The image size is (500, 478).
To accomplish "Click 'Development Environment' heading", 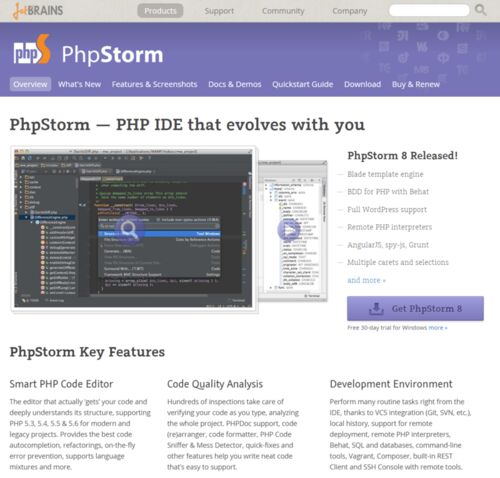I will pyautogui.click(x=391, y=384).
